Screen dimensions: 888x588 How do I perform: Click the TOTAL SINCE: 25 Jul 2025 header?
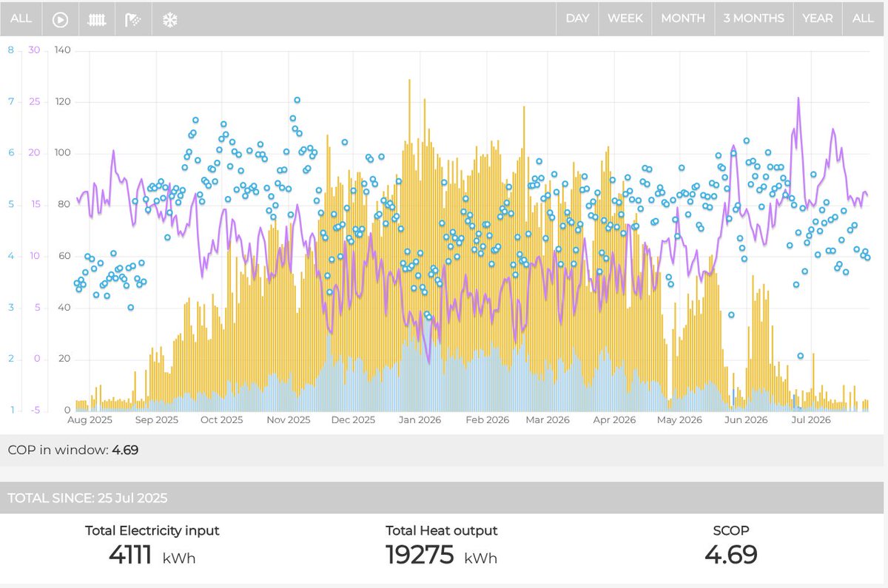pyautogui.click(x=89, y=498)
